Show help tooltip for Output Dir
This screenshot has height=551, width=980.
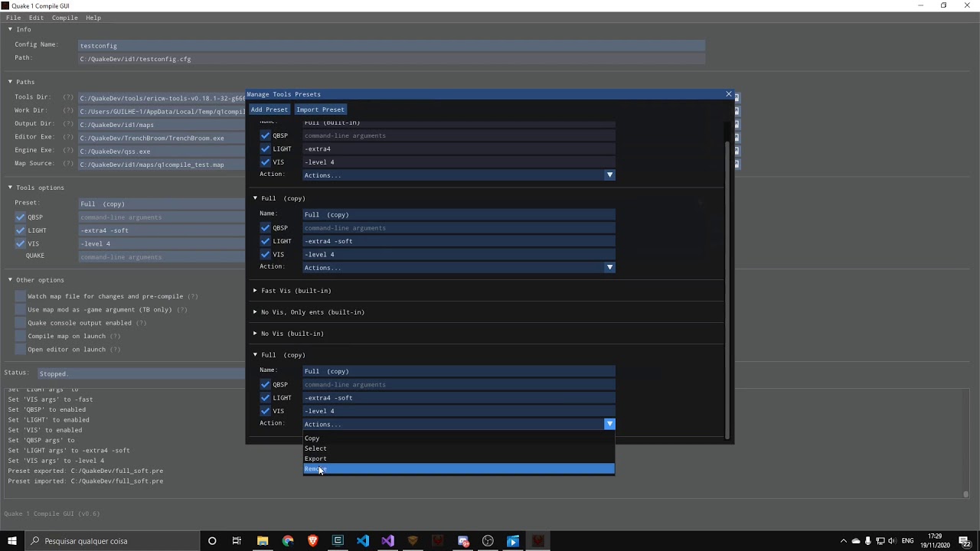68,124
